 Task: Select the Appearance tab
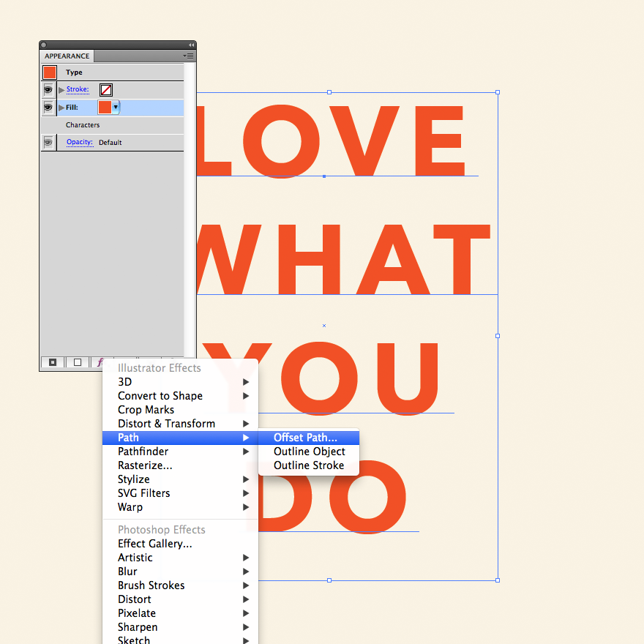pyautogui.click(x=67, y=56)
